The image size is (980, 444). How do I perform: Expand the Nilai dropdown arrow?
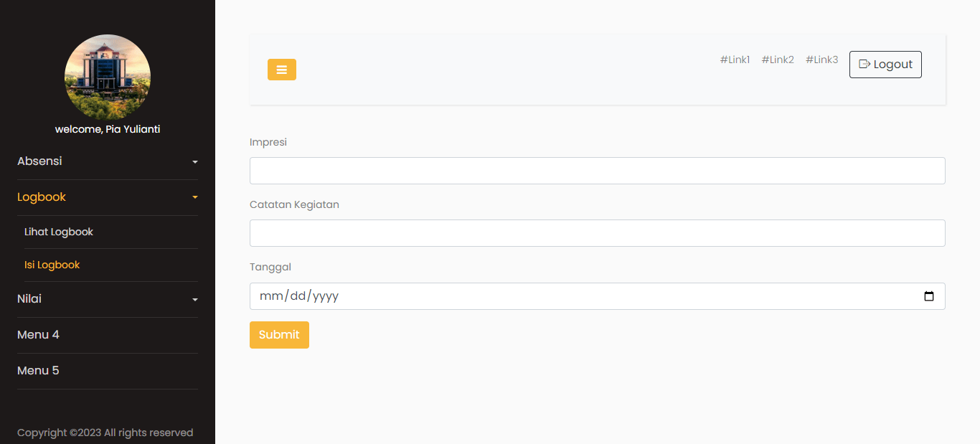click(x=195, y=300)
